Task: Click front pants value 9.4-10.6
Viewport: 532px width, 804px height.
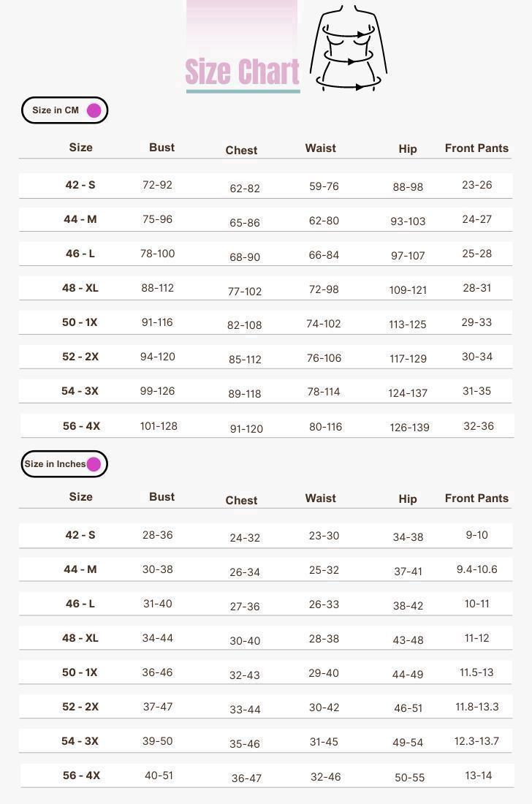Action: click(x=476, y=569)
